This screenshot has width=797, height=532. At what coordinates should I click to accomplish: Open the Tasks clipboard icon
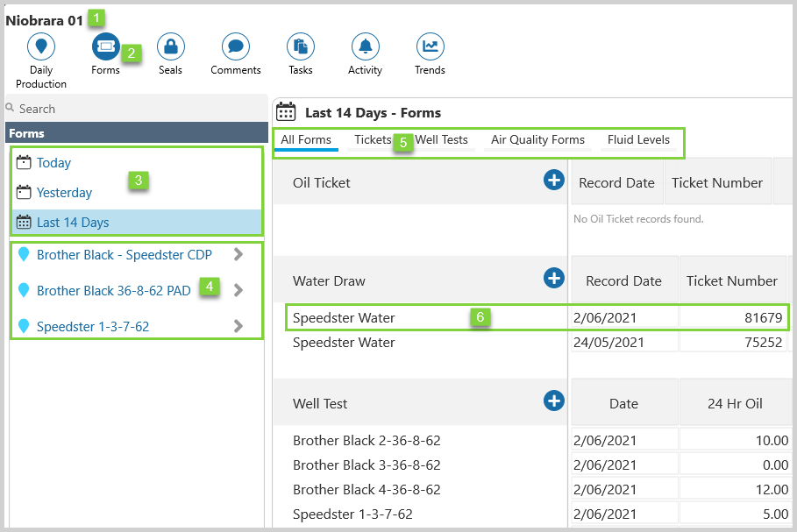click(x=301, y=46)
